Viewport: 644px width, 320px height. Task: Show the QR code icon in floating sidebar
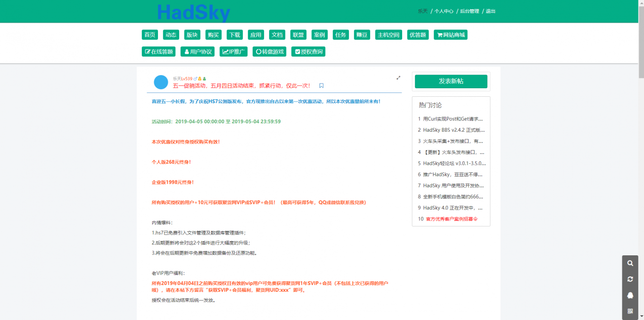630,312
